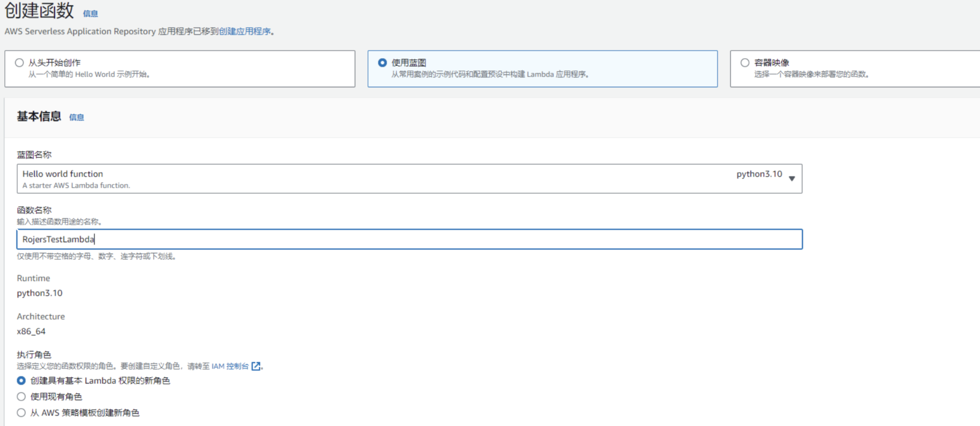Viewport: 980px width, 426px height.
Task: Choose the 使用现有角色 radio button
Action: point(21,397)
